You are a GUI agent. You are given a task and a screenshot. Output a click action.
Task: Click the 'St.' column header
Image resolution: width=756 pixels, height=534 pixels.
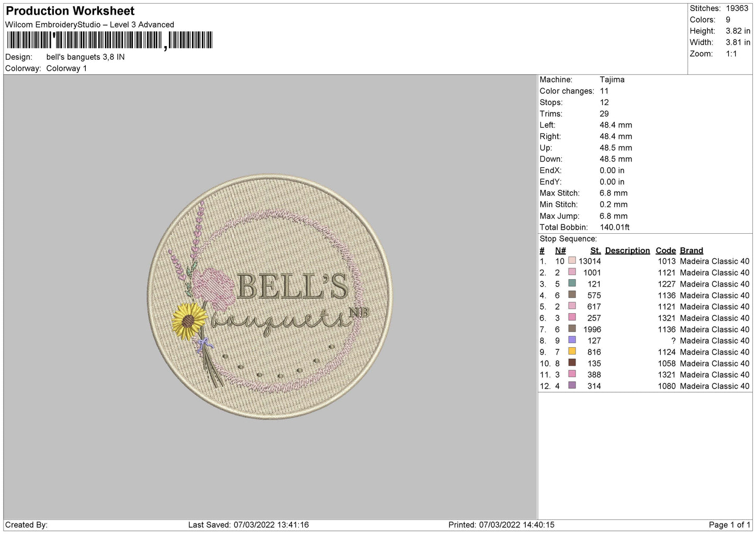pyautogui.click(x=595, y=251)
